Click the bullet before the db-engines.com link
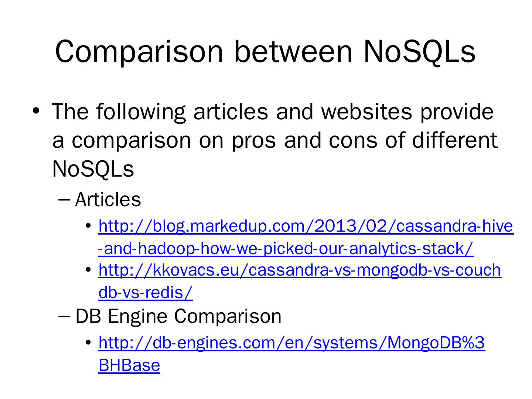 [x=88, y=343]
